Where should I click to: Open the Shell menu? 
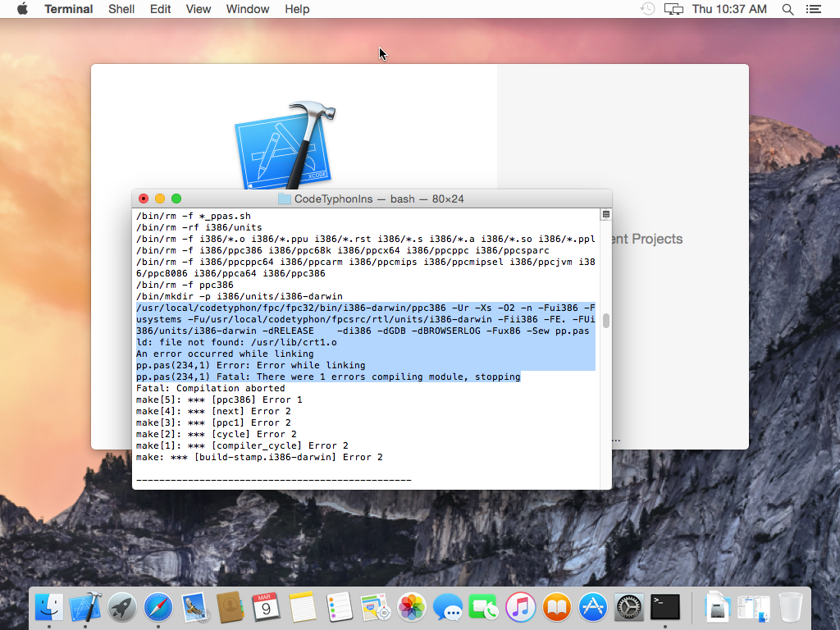pos(121,9)
